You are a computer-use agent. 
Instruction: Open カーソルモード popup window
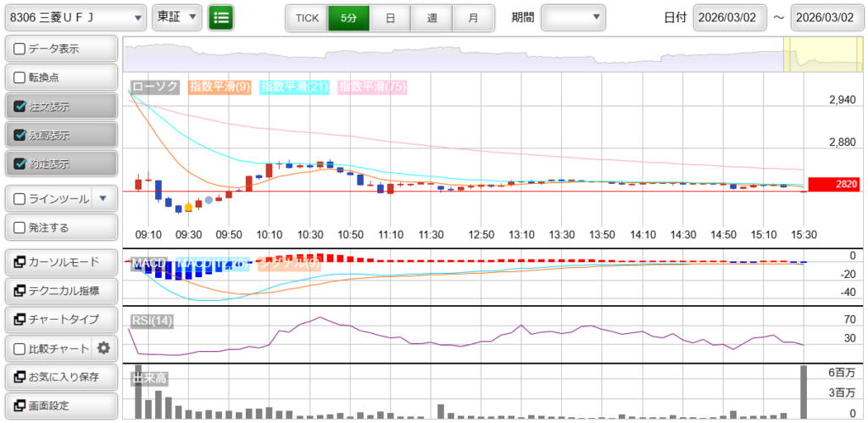click(60, 262)
